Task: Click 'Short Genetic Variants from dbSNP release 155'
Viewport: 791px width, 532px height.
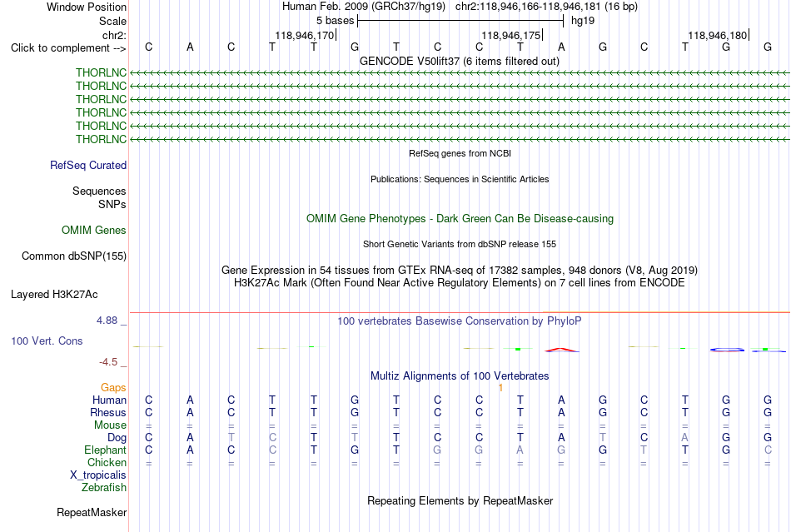Action: pos(460,244)
